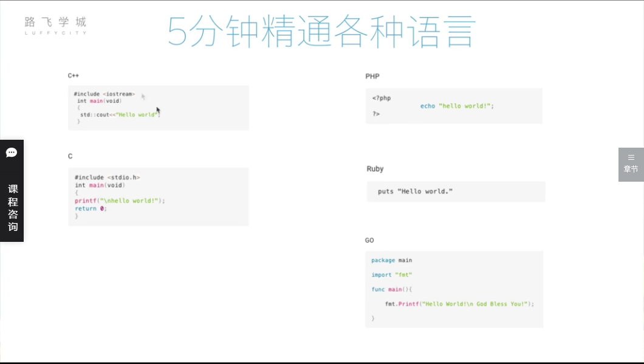Click the printf line in the C code

tap(120, 201)
